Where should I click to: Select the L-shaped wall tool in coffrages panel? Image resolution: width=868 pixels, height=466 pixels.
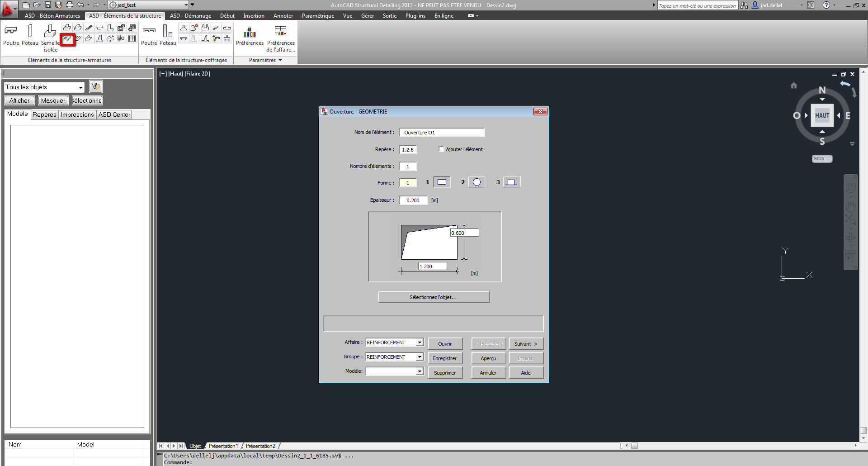point(194,38)
